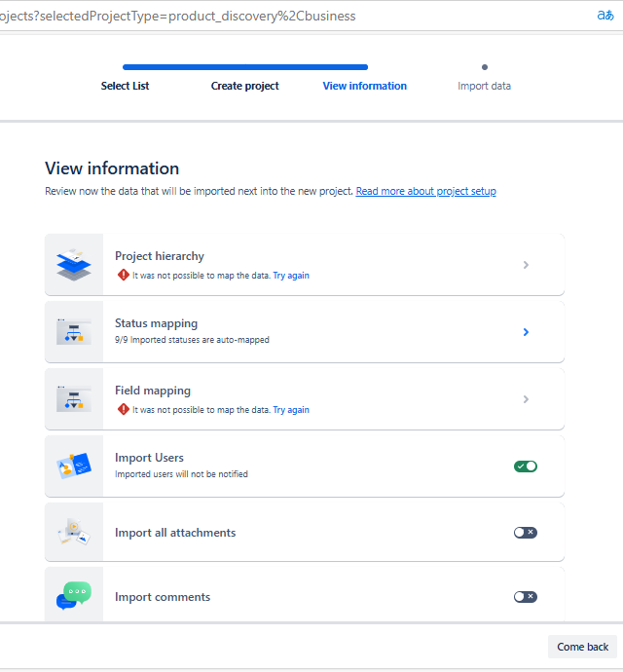Open Status mapping with the blue chevron
623x672 pixels.
coord(526,332)
